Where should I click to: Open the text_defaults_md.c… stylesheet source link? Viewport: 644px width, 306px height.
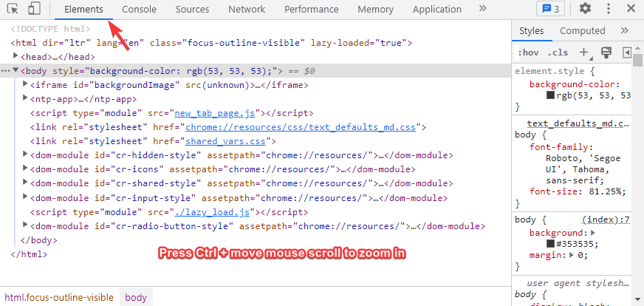coord(578,123)
